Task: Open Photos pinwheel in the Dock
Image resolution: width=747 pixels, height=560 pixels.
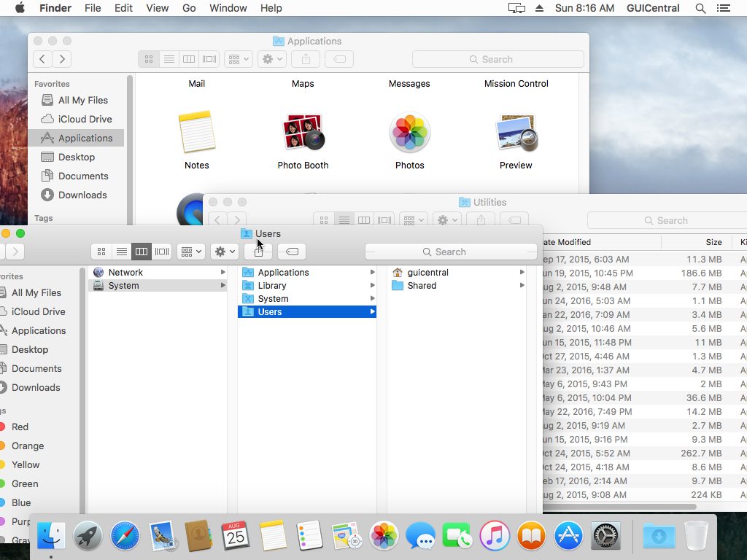Action: [x=384, y=536]
